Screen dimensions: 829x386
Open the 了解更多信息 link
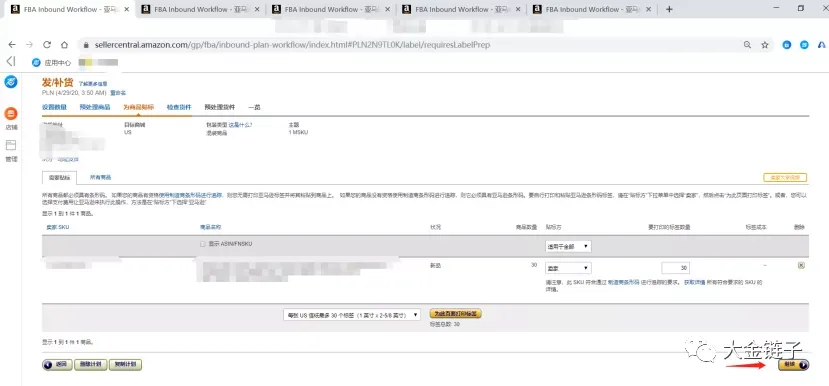(93, 84)
